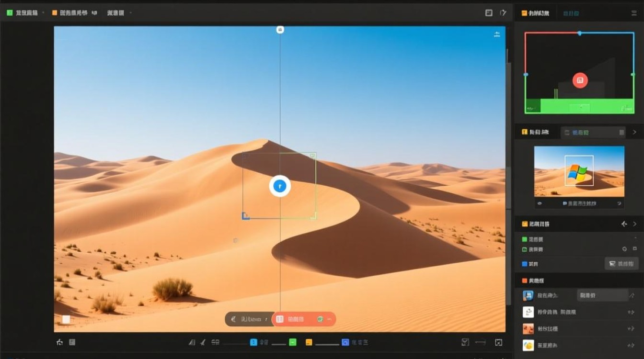Click the horizontal line icon at bottom-right
The image size is (644, 359).
(480, 342)
